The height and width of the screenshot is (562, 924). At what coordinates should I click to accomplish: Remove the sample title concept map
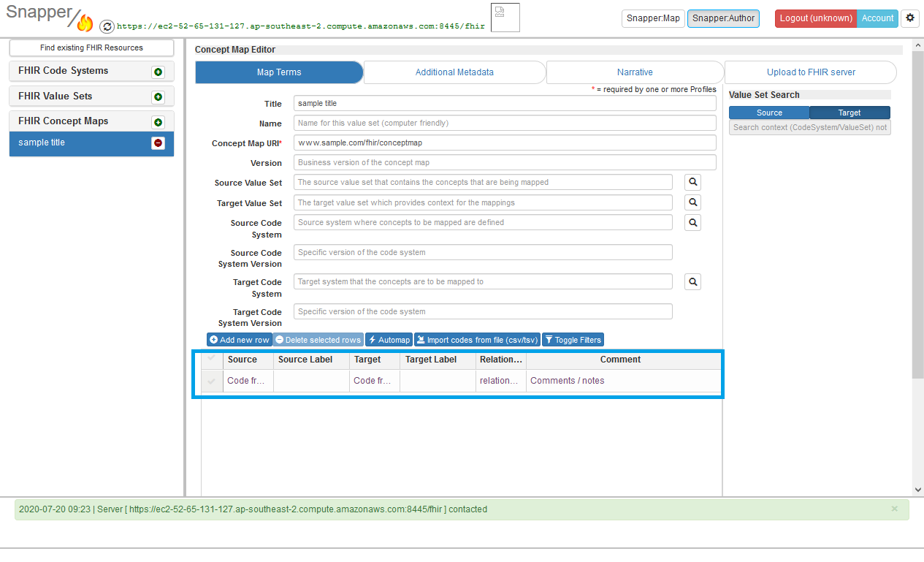coord(158,143)
